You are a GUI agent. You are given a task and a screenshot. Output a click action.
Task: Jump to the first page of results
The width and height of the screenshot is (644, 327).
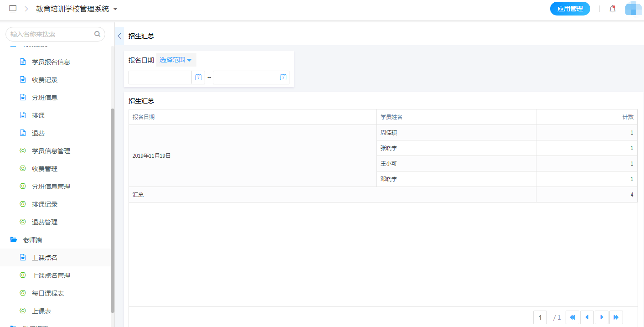[572, 317]
